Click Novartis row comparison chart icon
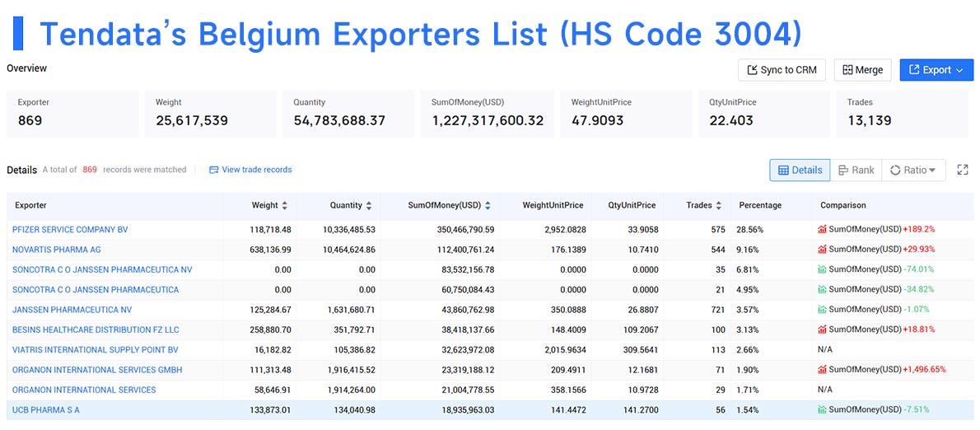980x430 pixels. 822,250
